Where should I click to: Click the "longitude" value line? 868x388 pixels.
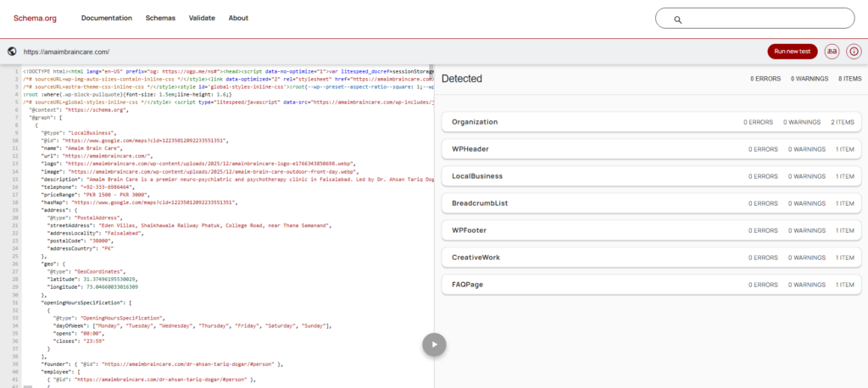[x=92, y=287]
